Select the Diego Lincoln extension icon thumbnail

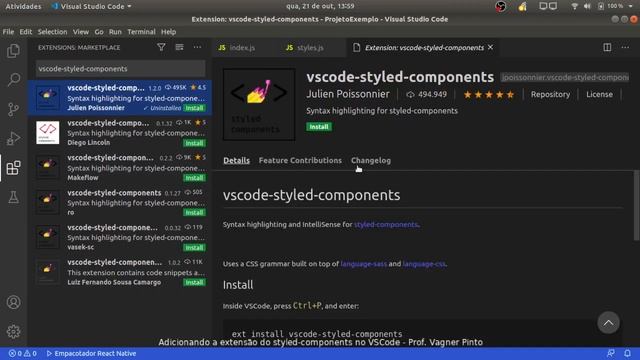48,133
